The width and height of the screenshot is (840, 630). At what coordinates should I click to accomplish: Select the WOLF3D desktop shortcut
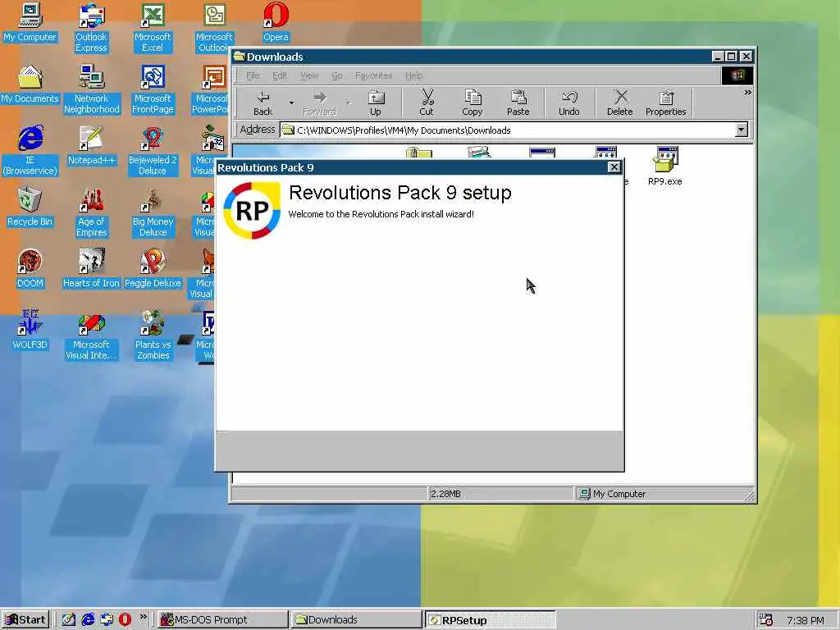coord(30,331)
